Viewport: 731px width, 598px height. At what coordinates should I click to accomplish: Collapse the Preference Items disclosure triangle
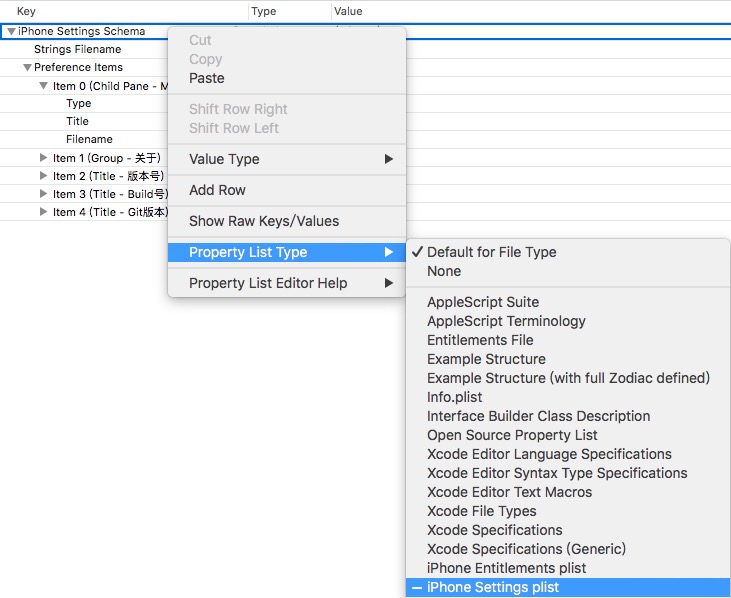27,68
